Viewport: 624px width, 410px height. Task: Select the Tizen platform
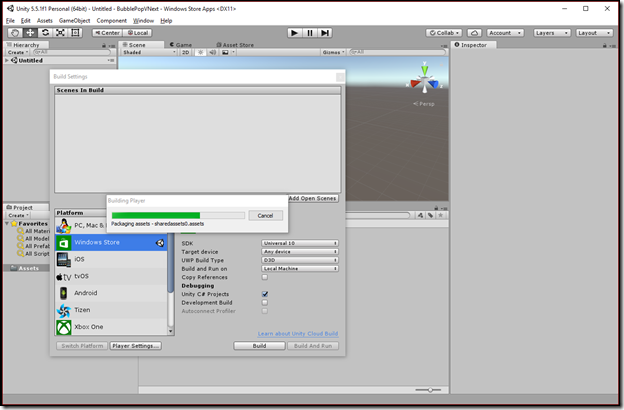tap(111, 310)
